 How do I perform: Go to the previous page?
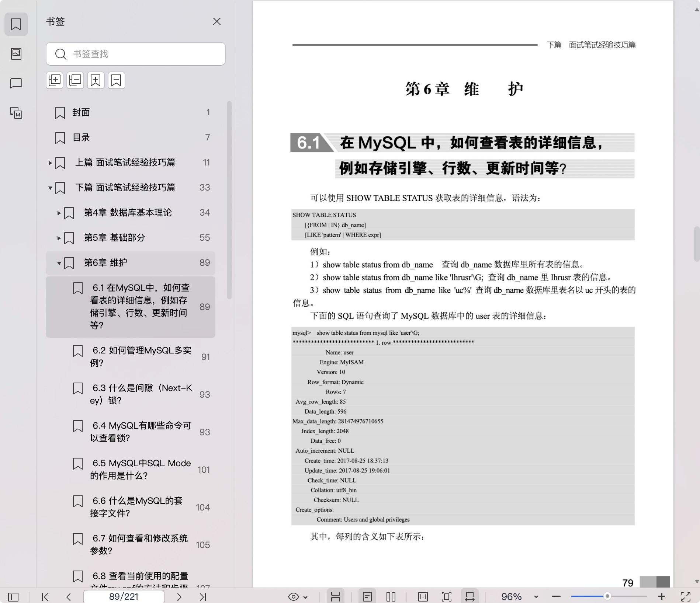tap(69, 596)
